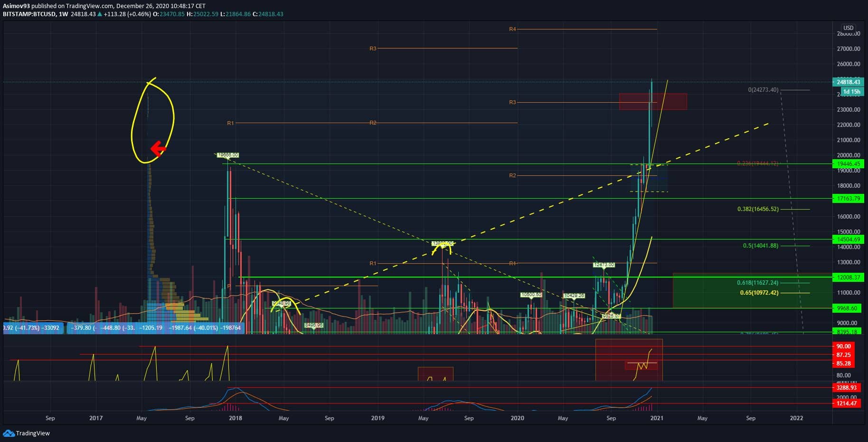The width and height of the screenshot is (868, 442).
Task: Click the 1W timeframe label
Action: click(x=63, y=14)
